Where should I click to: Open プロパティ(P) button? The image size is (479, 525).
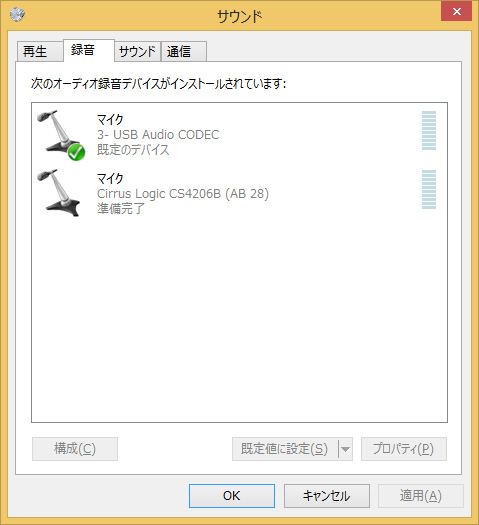(404, 449)
